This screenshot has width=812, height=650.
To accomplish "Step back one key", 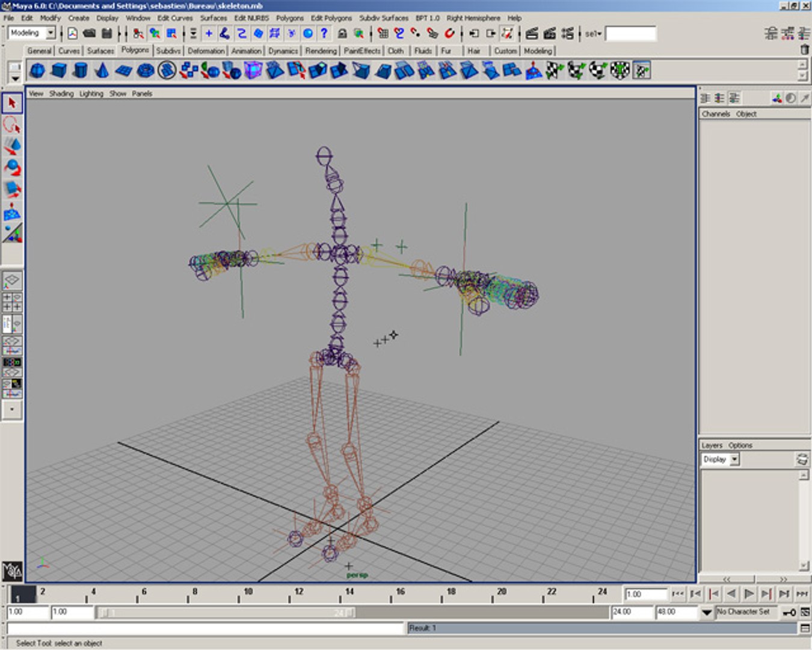I will (x=713, y=594).
